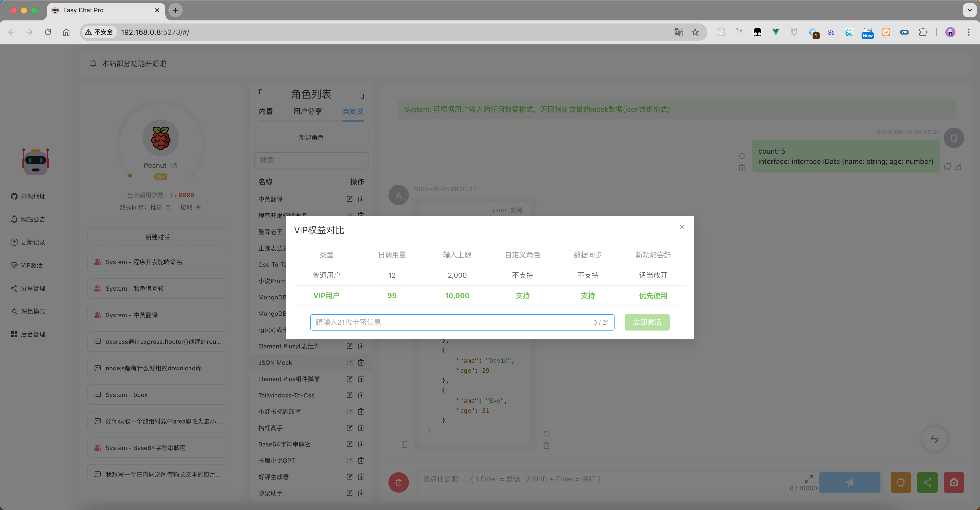Click the 新建角色 button
Screen dimensions: 980x510
[x=311, y=137]
